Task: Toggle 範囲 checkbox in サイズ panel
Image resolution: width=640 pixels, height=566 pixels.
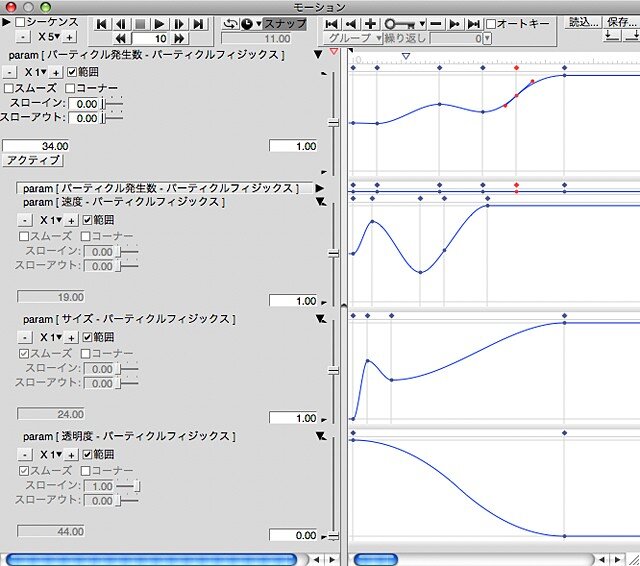Action: (87, 337)
